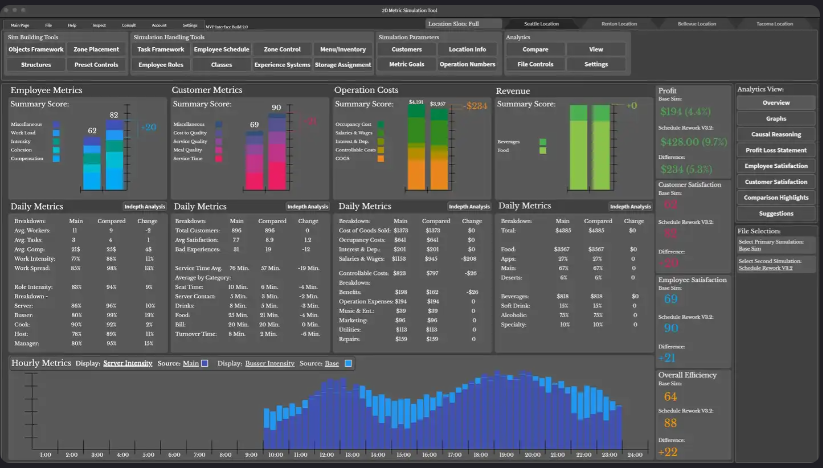The image size is (823, 468).
Task: Open the Metric Goals parameters
Action: coord(406,64)
